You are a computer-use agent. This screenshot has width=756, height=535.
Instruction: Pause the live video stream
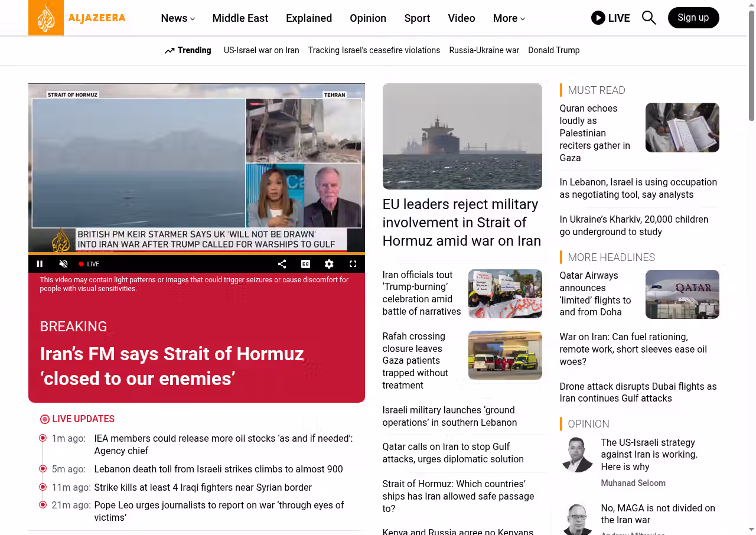tap(40, 264)
